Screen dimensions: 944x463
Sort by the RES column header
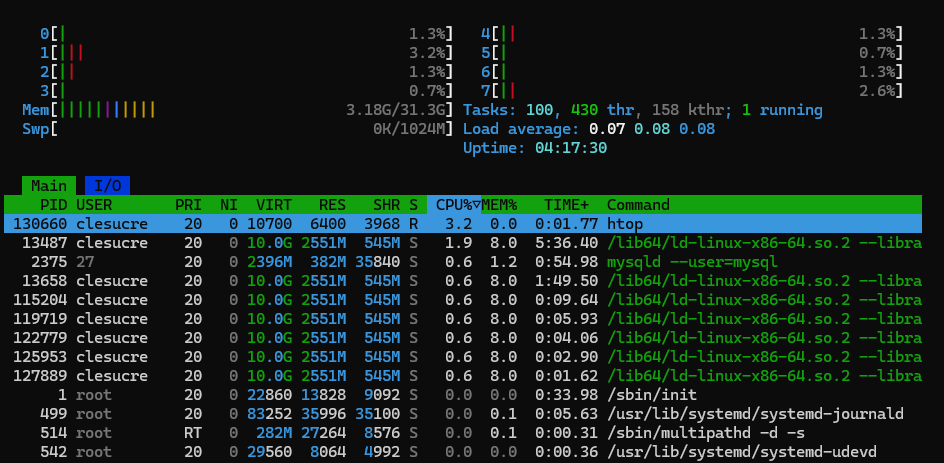click(x=332, y=205)
